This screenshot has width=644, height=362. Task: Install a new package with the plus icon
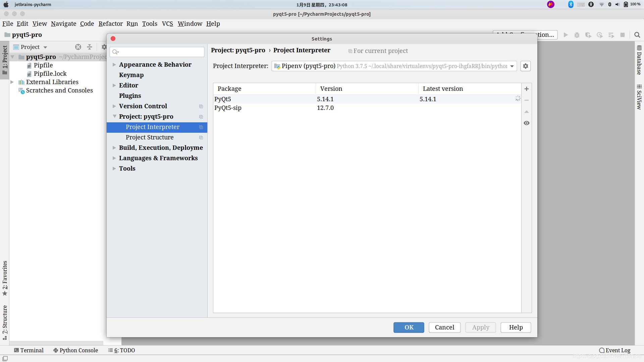[526, 88]
